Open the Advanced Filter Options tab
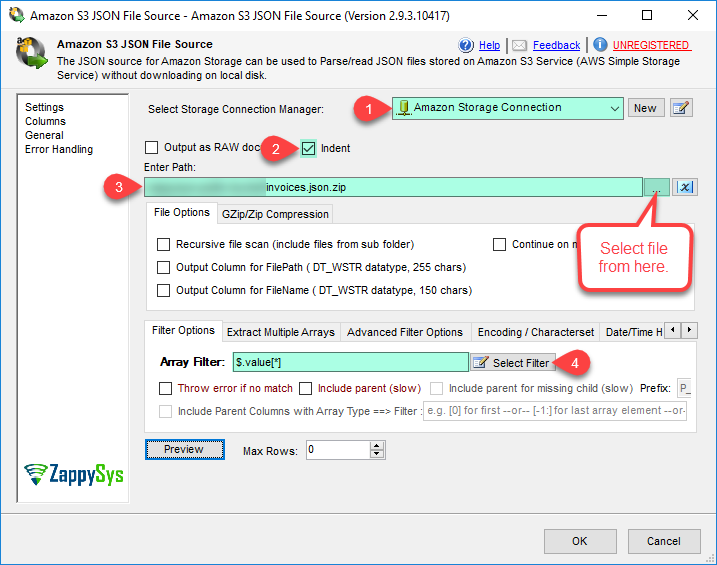The image size is (717, 565). pos(405,332)
